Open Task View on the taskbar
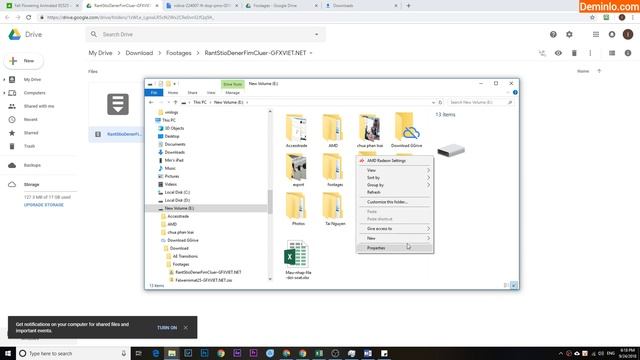This screenshot has width=640, height=360. 138,353
